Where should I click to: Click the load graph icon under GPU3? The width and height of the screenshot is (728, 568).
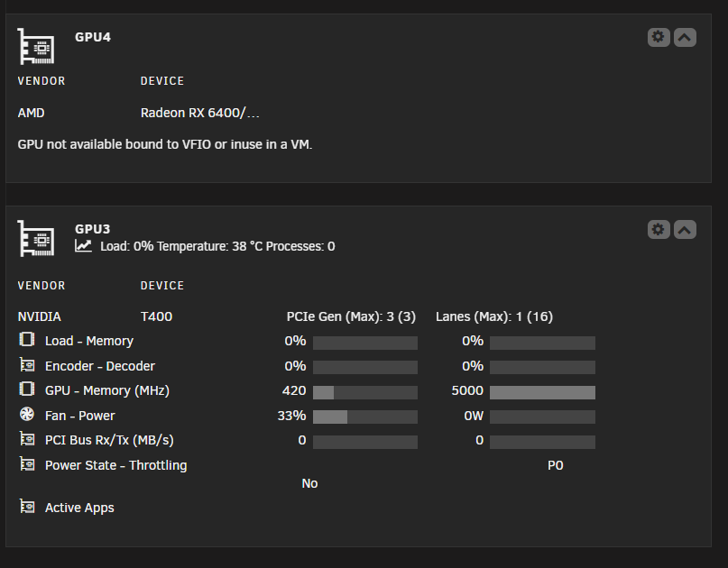83,246
